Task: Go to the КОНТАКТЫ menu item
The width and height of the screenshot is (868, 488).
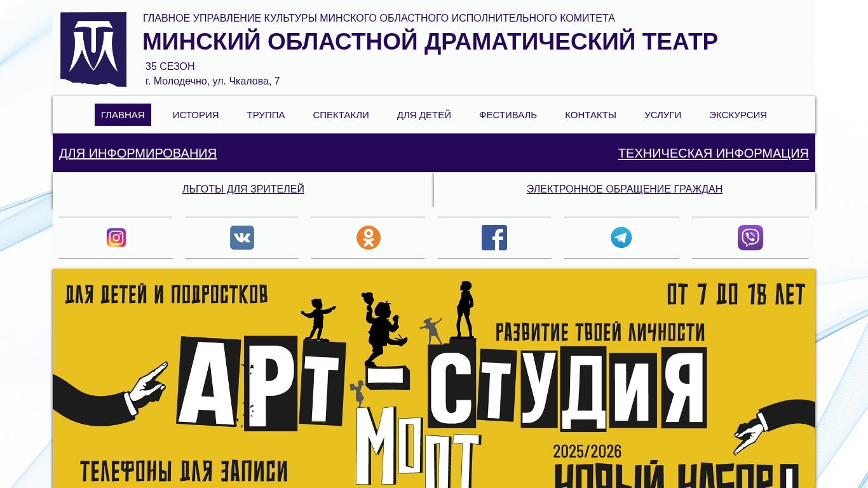Action: (x=590, y=115)
